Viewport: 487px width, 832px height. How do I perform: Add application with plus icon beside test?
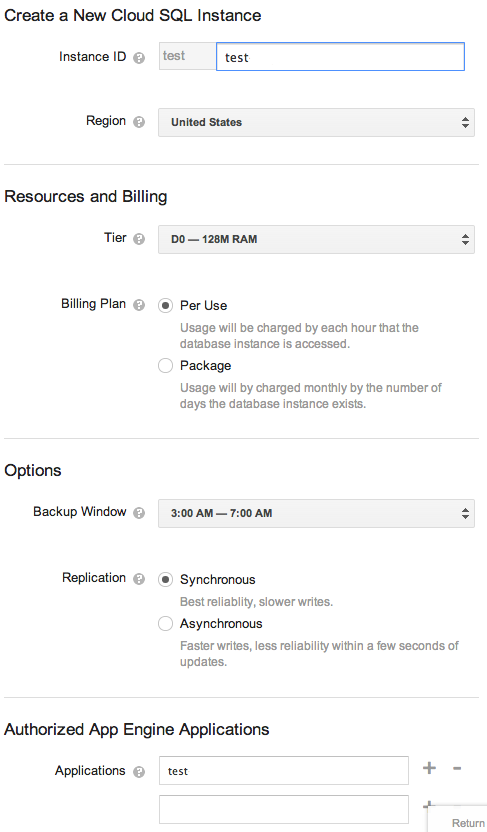coord(429,768)
